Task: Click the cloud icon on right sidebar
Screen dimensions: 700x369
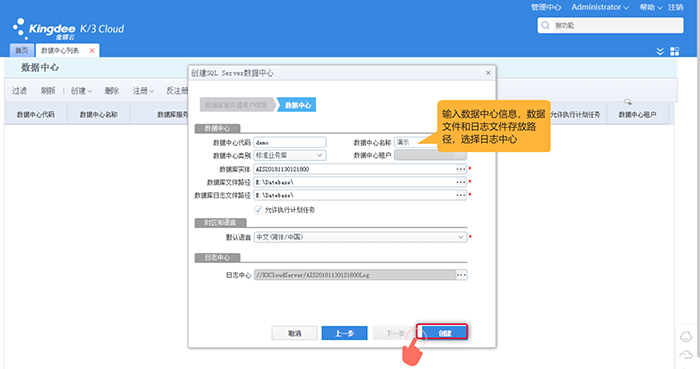Action: point(686,355)
